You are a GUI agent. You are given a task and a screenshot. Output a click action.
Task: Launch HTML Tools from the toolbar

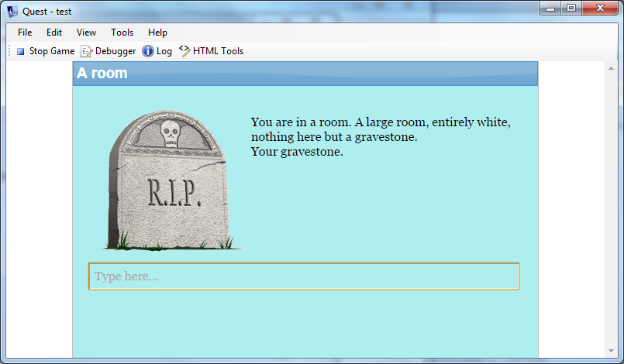click(184, 51)
